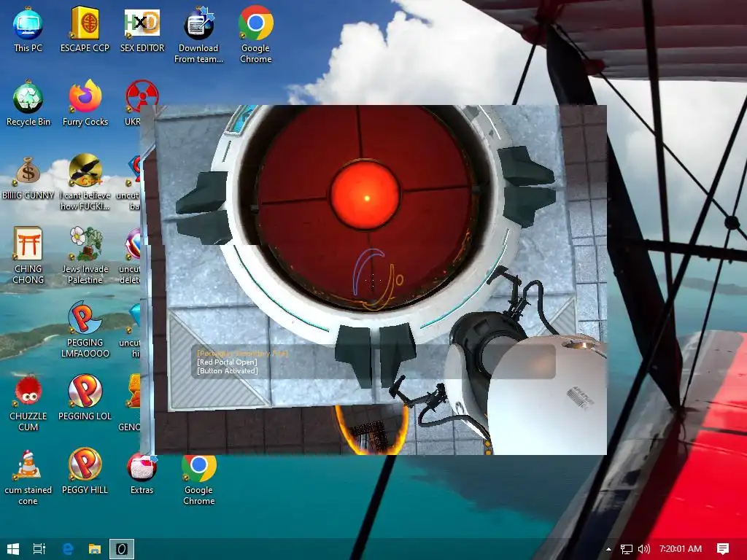Screen dimensions: 747x560
Task: Select the black eagle 'I cant believe' shortcut
Action: pyautogui.click(x=85, y=182)
